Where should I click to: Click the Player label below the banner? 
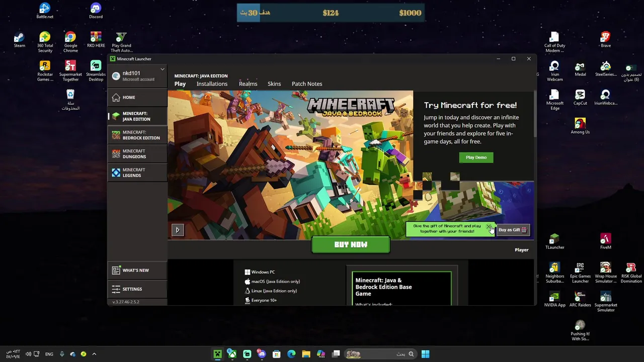tap(522, 250)
